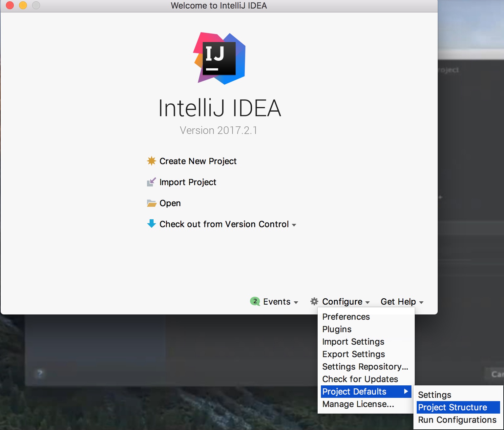Choose Import Settings menu entry
Viewport: 504px width, 430px height.
coord(366,342)
